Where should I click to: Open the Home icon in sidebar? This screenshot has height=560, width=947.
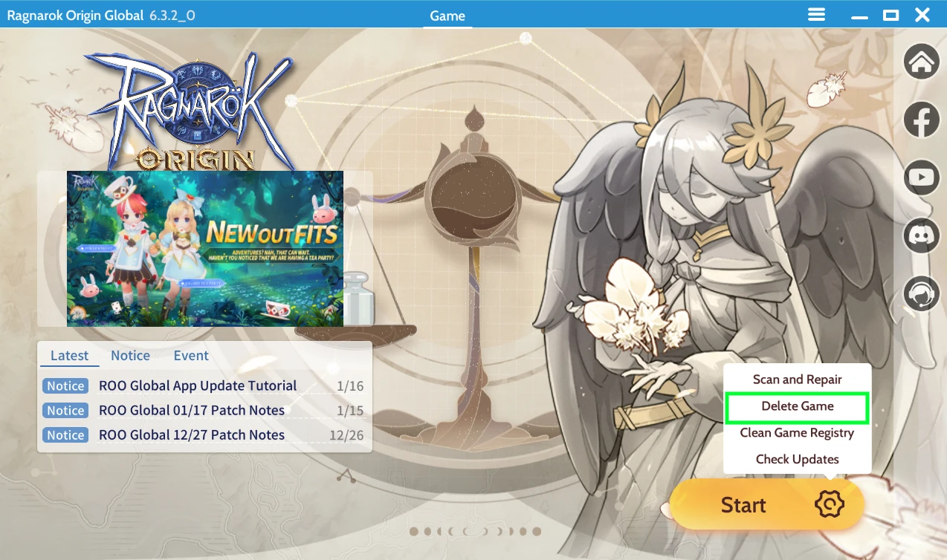pyautogui.click(x=922, y=62)
